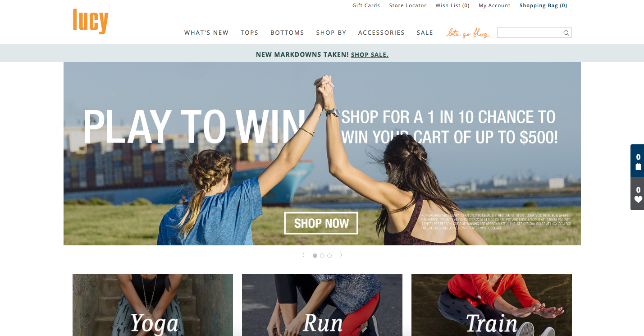Expand the Tops navigation menu

(249, 32)
